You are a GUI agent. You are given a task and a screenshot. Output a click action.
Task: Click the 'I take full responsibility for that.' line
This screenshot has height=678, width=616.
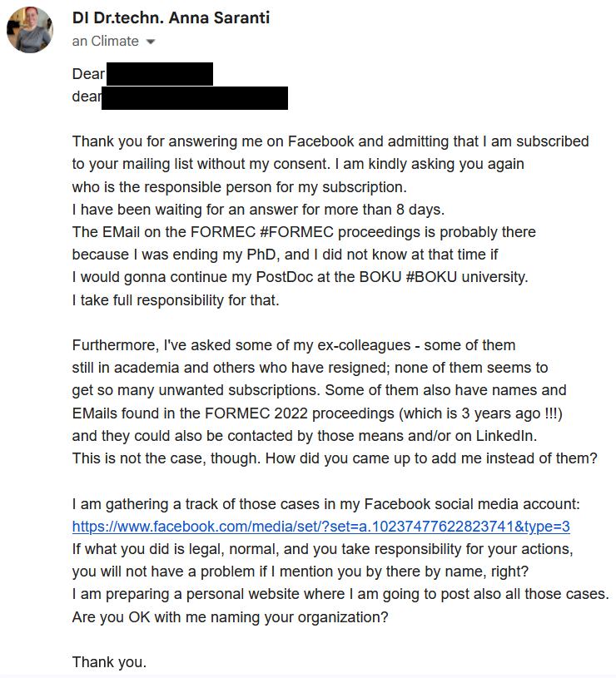pos(176,300)
